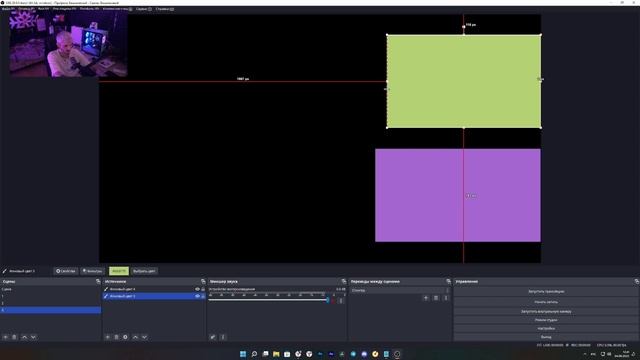Open the Док-панели menu
The image size is (640, 360).
pyautogui.click(x=64, y=9)
